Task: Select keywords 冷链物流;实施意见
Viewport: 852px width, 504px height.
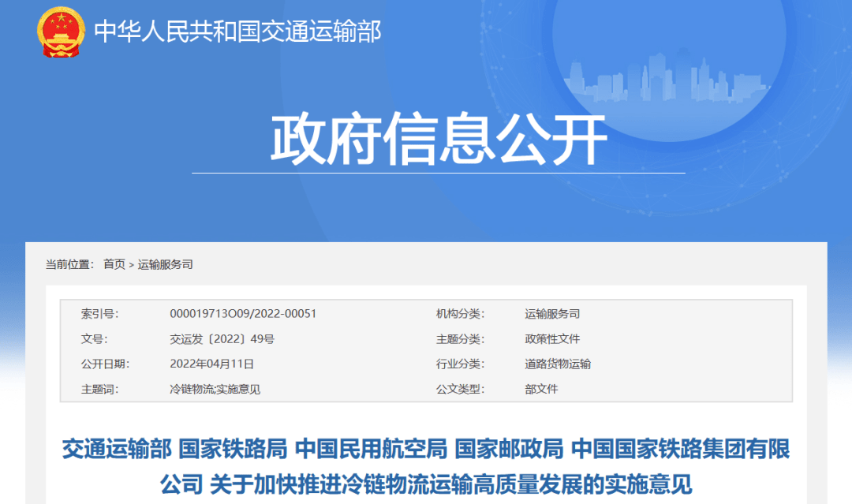Action: [x=215, y=390]
